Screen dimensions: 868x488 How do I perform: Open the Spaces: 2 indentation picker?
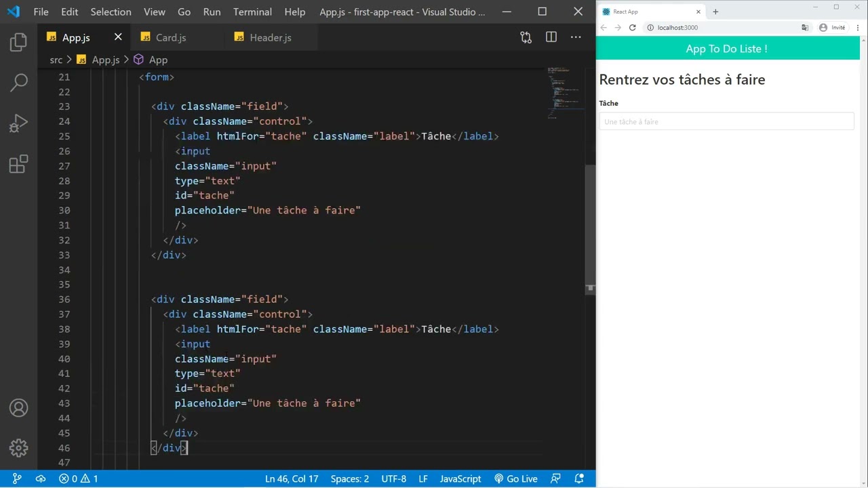(350, 479)
